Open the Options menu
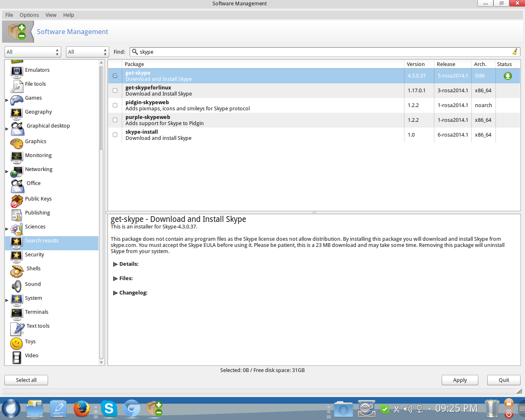This screenshot has height=420, width=525. 30,15
